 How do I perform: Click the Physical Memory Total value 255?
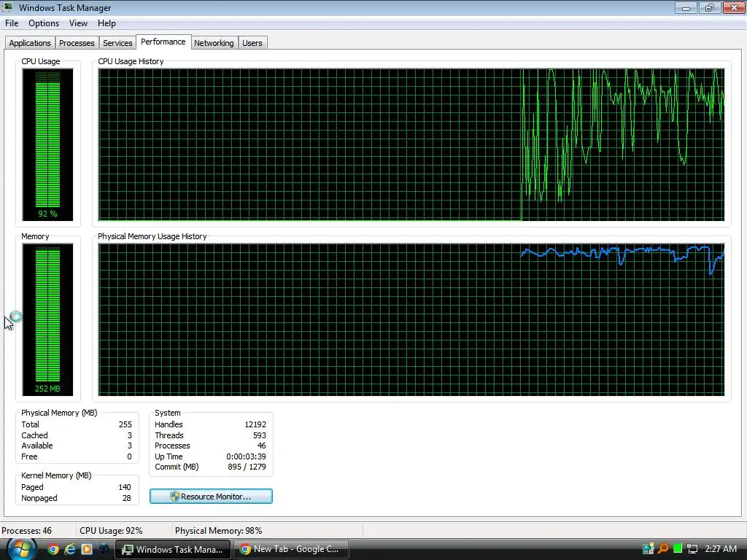(125, 424)
